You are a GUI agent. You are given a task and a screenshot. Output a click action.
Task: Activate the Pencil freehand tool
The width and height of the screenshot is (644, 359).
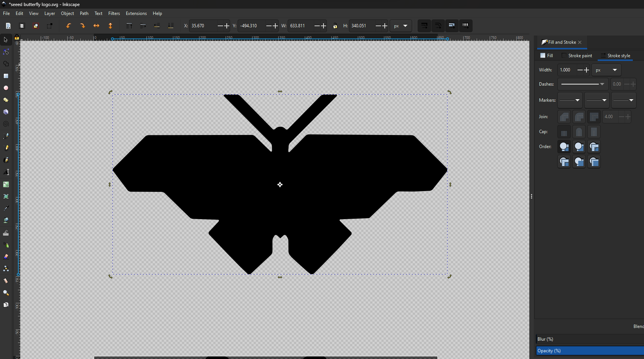pos(6,148)
